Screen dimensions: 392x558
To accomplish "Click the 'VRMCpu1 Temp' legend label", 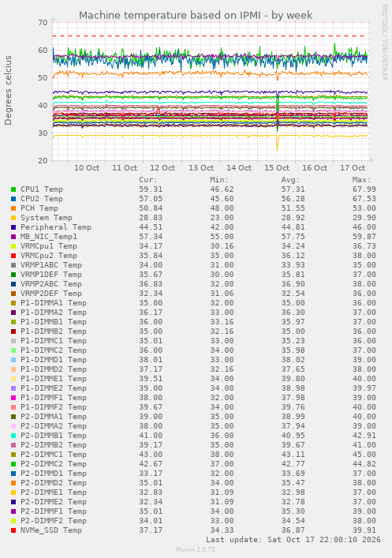I will click(49, 246).
